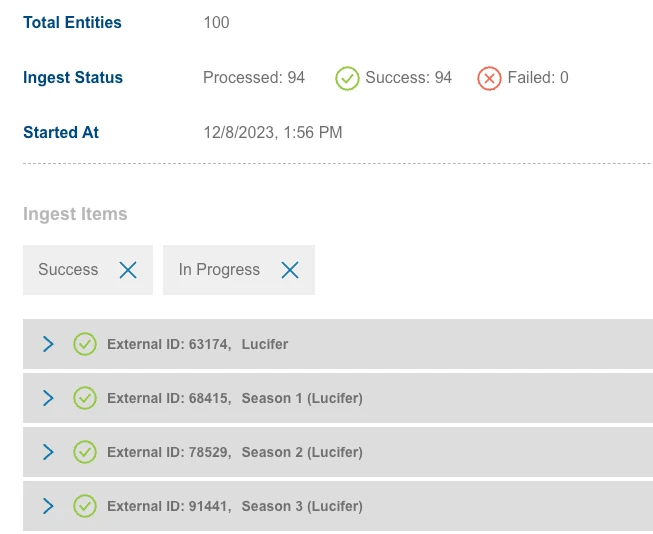Click the green Success status icon in Ingest Status
This screenshot has height=534, width=653.
pyautogui.click(x=347, y=78)
